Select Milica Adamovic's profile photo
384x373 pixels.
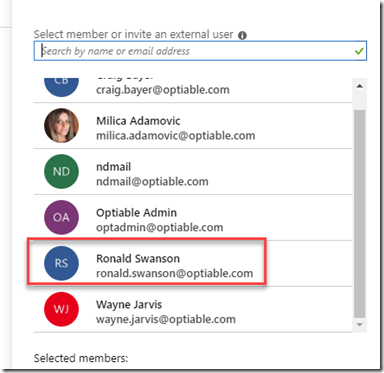[61, 125]
